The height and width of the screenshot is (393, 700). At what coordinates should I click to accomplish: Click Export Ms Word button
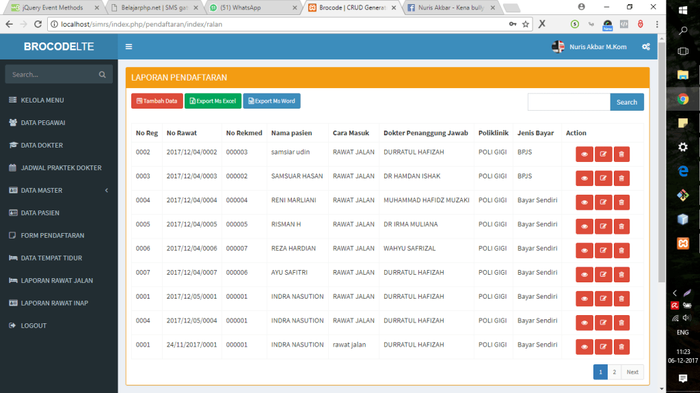(x=271, y=101)
